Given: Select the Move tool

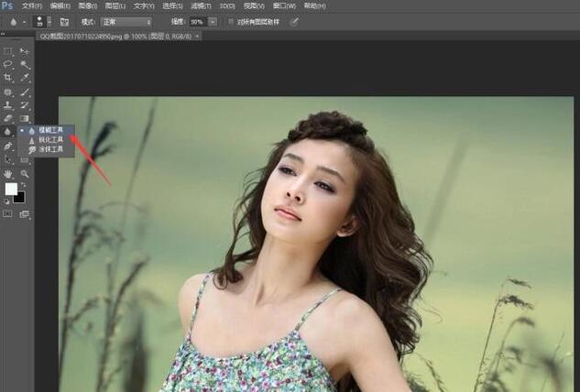Looking at the screenshot, I should tap(25, 51).
